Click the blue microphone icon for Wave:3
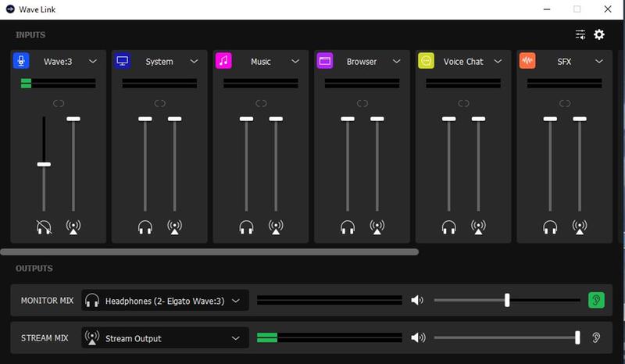Screen dimensions: 625x364 click(x=21, y=61)
